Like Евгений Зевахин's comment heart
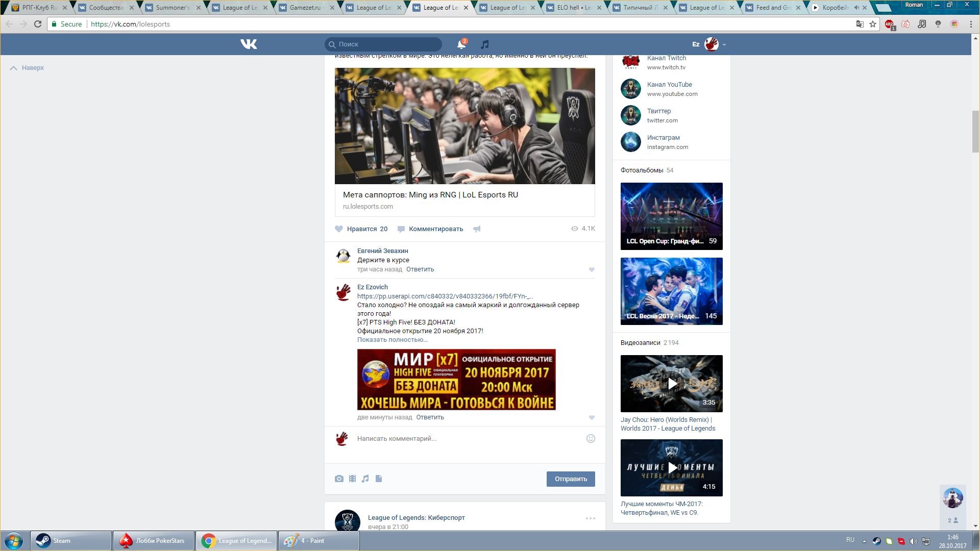Image resolution: width=980 pixels, height=551 pixels. point(592,269)
